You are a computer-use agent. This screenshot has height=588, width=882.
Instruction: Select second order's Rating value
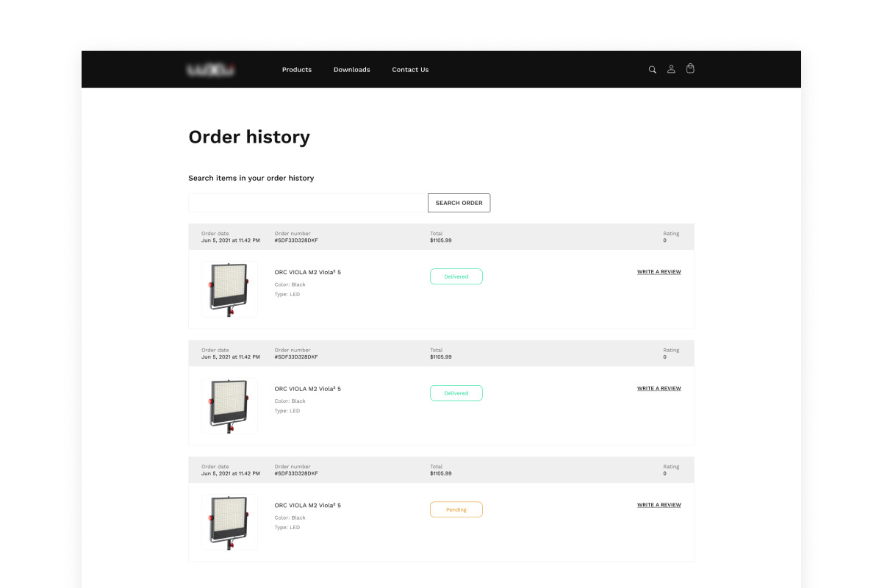click(665, 357)
